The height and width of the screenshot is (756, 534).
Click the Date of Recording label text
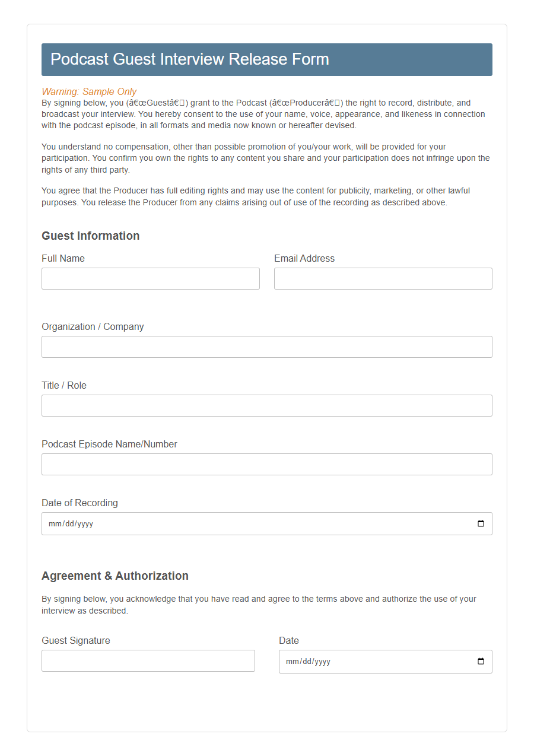click(80, 503)
